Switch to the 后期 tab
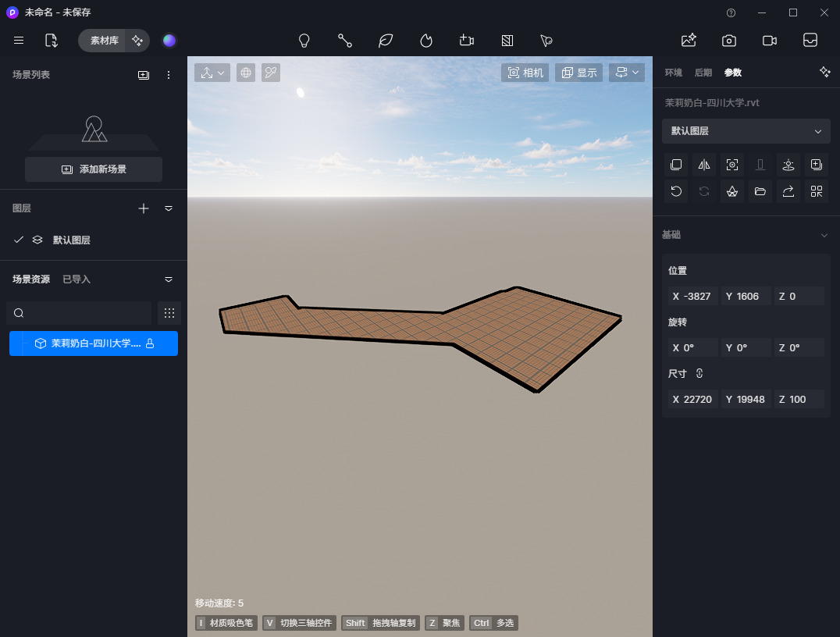The width and height of the screenshot is (840, 637). [x=703, y=73]
